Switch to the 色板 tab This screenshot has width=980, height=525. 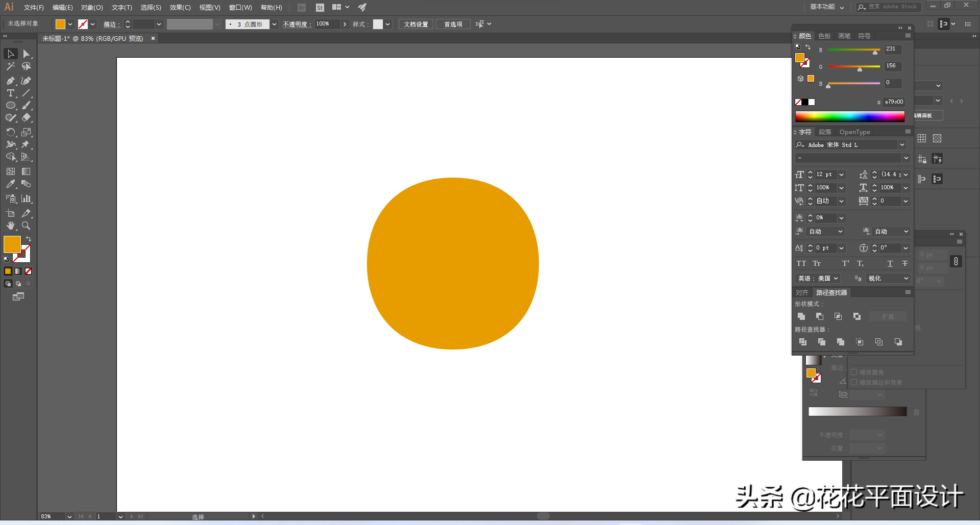824,36
